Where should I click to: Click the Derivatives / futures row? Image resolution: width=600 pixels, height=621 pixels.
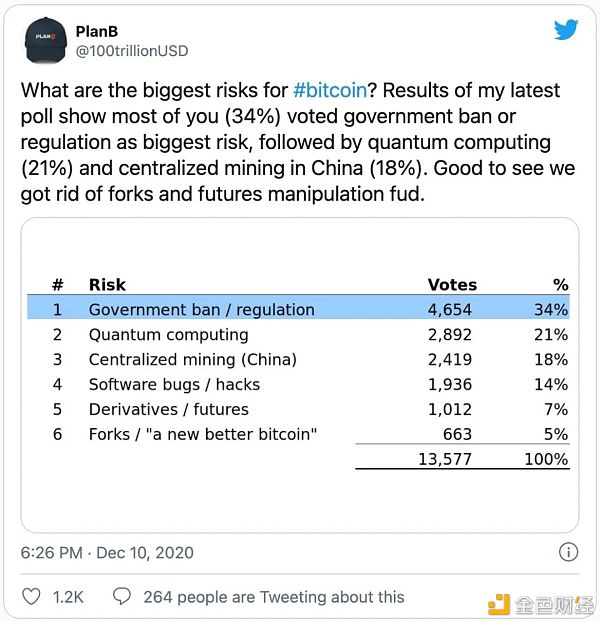point(298,410)
